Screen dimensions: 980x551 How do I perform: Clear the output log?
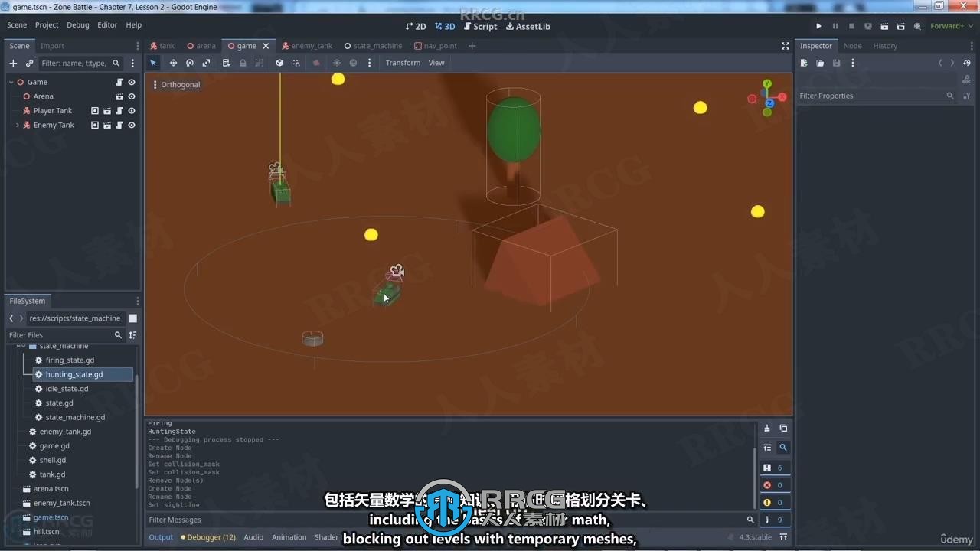767,429
